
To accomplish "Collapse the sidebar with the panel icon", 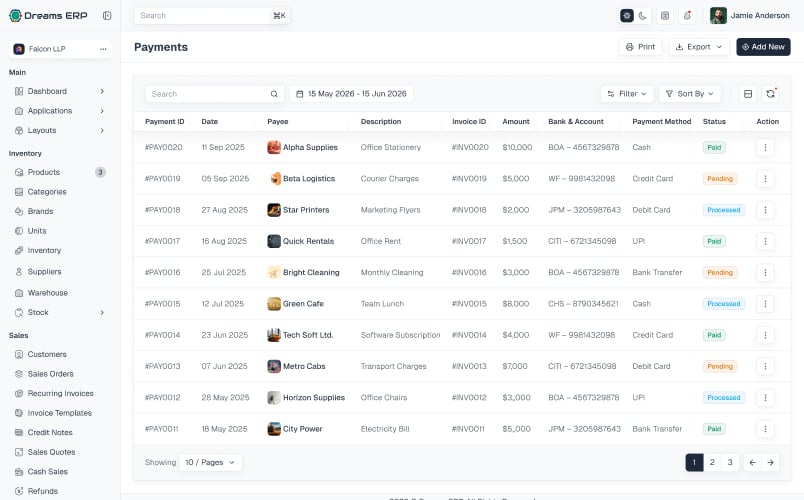I will point(107,15).
